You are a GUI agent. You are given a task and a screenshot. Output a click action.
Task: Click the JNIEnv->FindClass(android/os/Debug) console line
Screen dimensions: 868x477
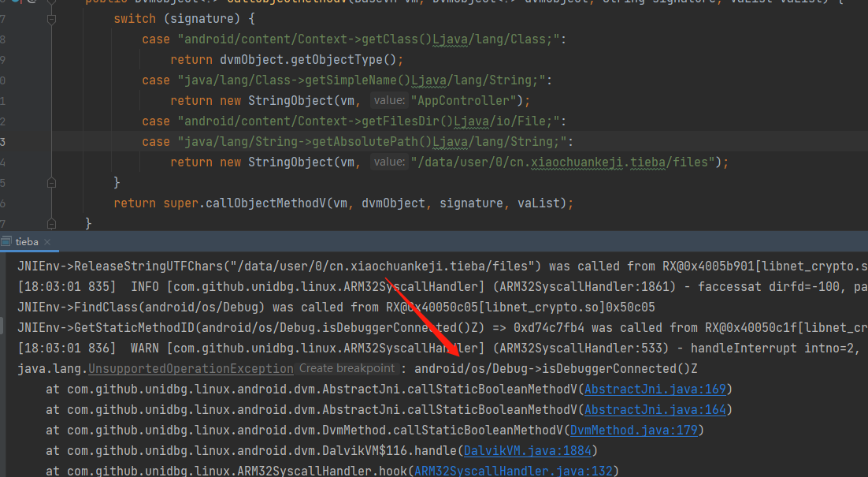(x=336, y=307)
